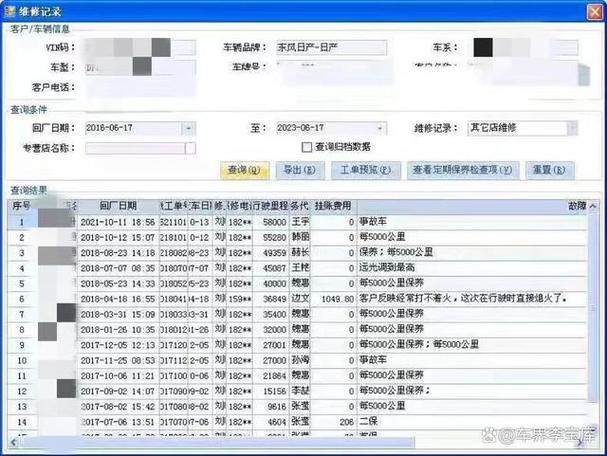Viewport: 607px width, 456px height.
Task: Open 工单预览(P) work order preview
Action: (366, 170)
